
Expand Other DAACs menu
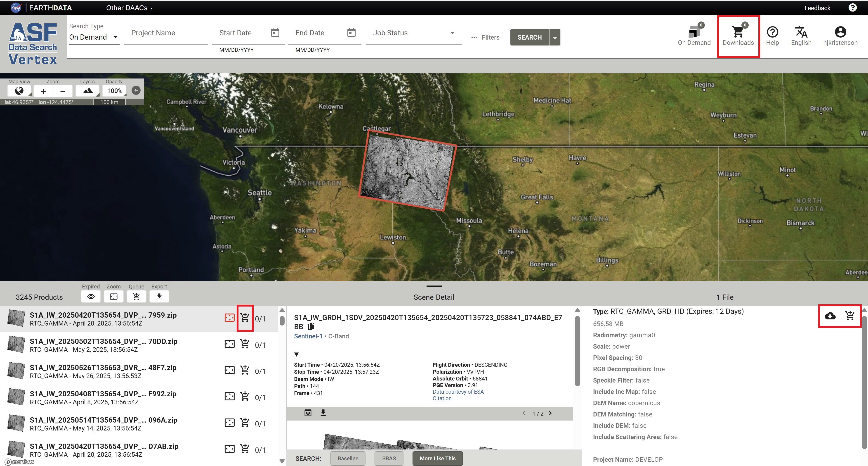point(129,8)
